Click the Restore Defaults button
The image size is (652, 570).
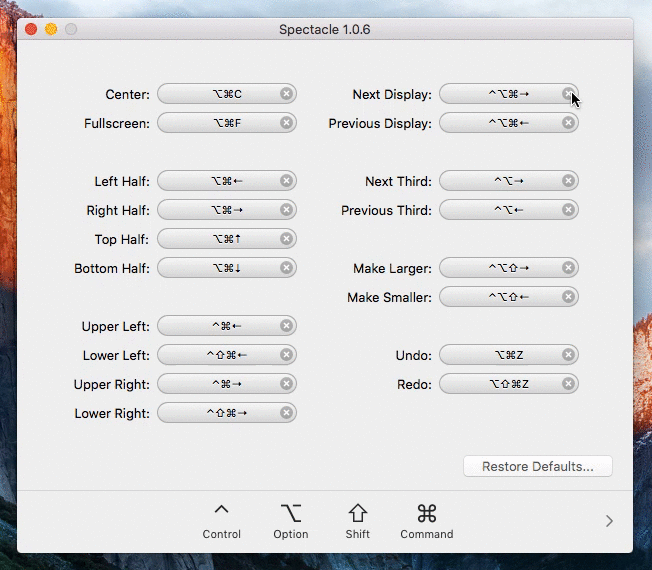[538, 466]
